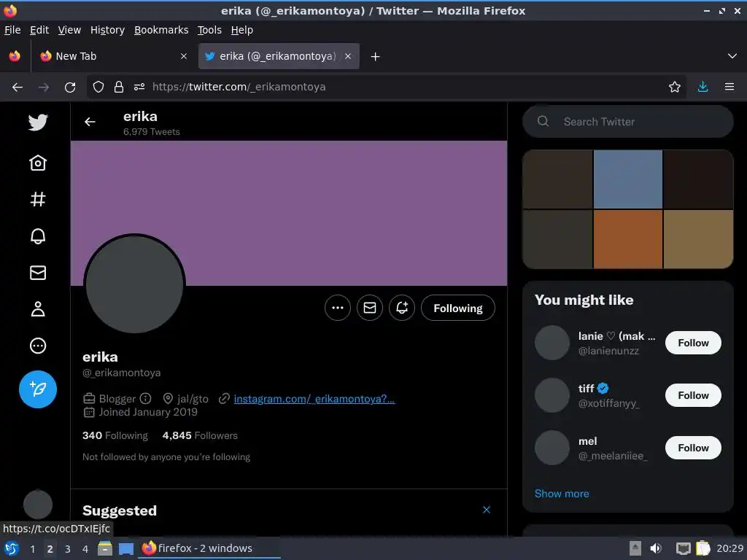Open the Edit menu
747x560 pixels.
tap(39, 30)
